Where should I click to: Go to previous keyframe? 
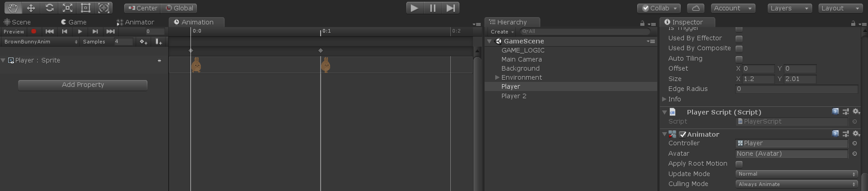64,32
